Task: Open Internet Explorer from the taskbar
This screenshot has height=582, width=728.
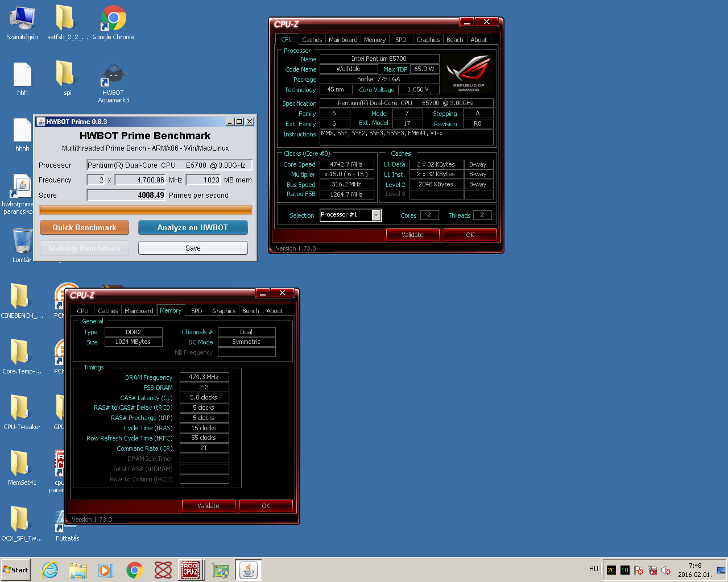Action: 50,569
